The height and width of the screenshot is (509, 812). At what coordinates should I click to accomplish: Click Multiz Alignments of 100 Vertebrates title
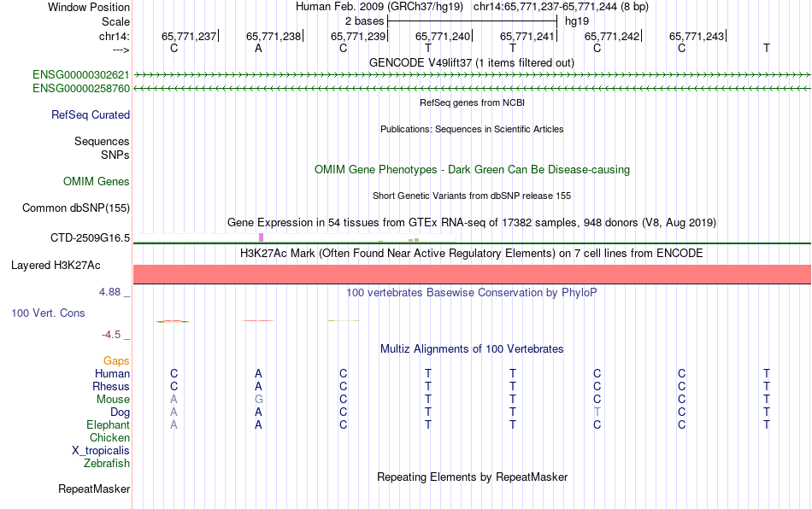point(472,348)
